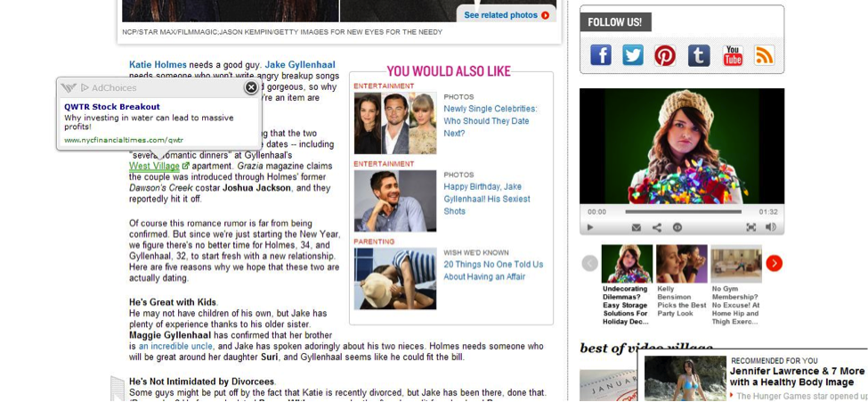Go to previous videos in carousel

(589, 263)
